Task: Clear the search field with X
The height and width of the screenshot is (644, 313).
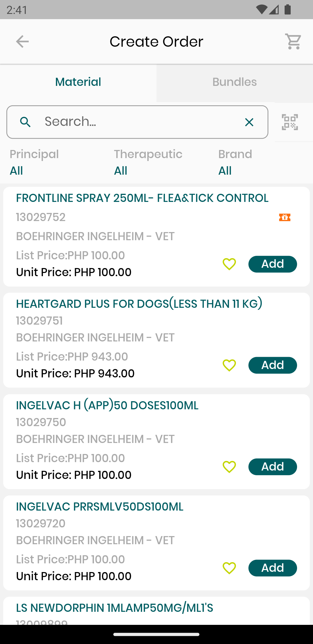Action: (x=249, y=122)
